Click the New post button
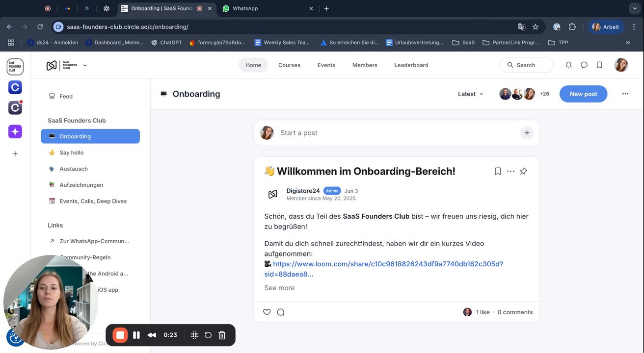The width and height of the screenshot is (644, 353). tap(583, 94)
